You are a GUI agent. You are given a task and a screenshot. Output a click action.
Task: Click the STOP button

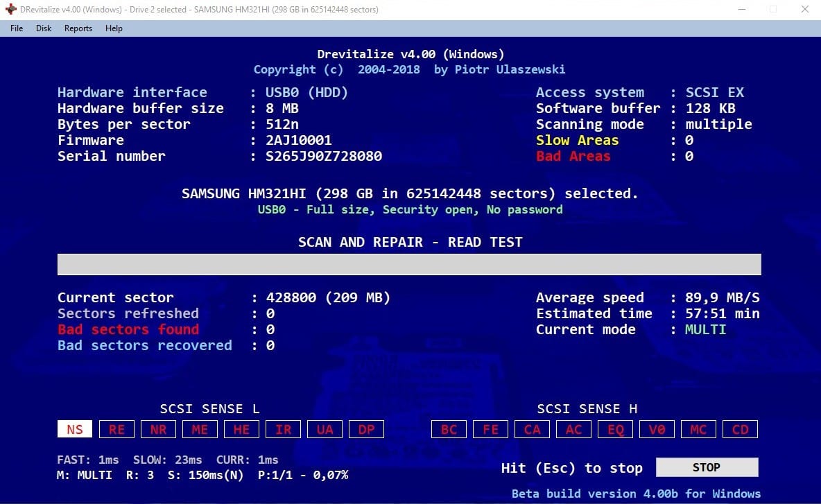[x=707, y=467]
